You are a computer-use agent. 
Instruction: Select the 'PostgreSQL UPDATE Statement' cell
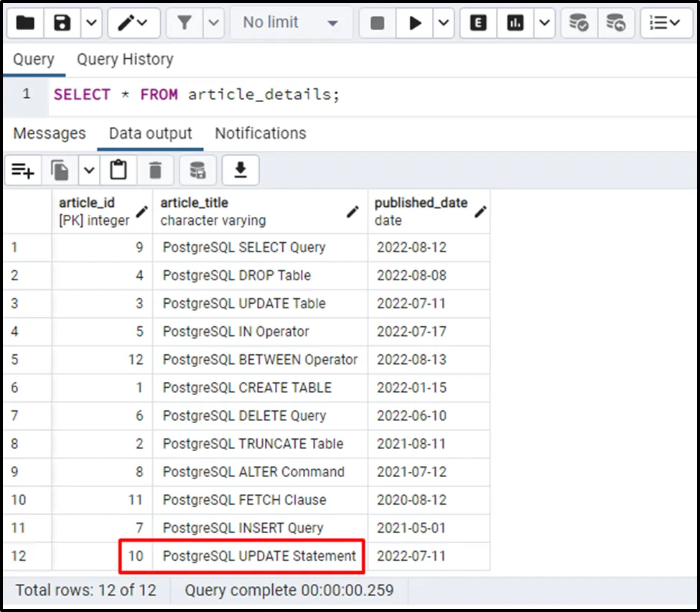pos(259,556)
